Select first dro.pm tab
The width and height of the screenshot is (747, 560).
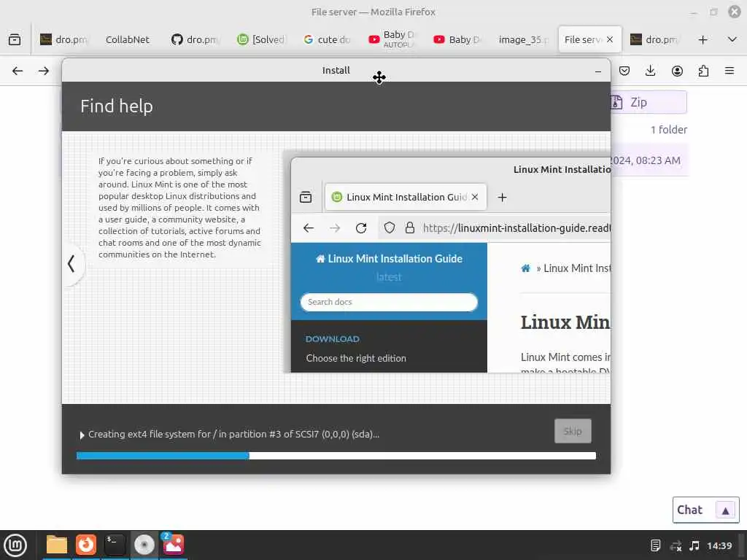[63, 39]
